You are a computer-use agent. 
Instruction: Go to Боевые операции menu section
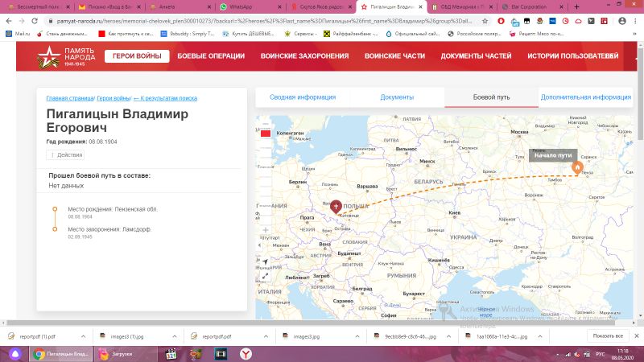coord(211,56)
